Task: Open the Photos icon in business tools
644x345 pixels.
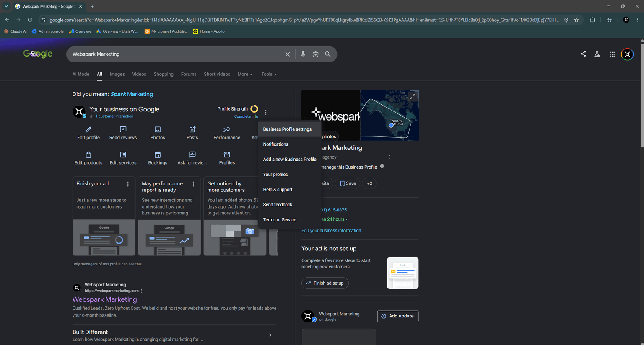Action: (x=158, y=129)
